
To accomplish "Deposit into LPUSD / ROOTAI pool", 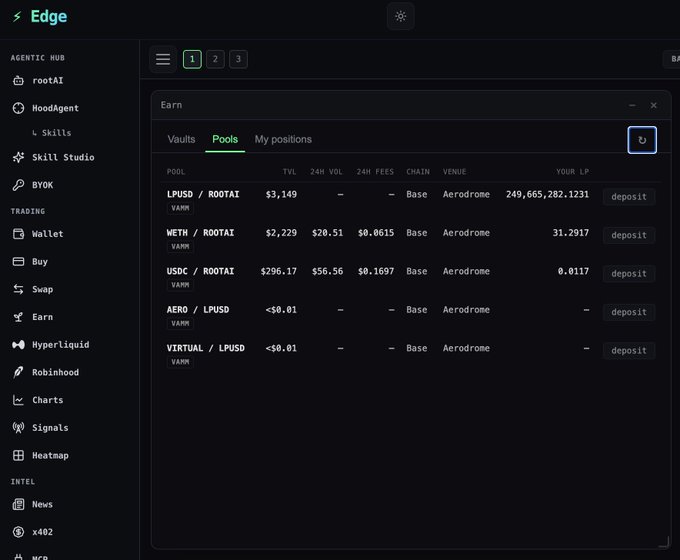I will 629,197.
